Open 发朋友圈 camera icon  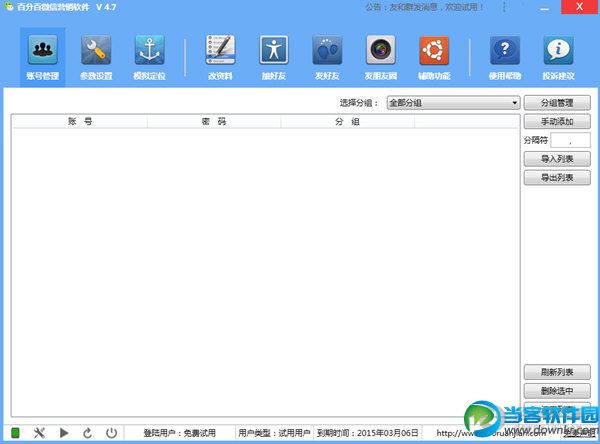tap(380, 50)
